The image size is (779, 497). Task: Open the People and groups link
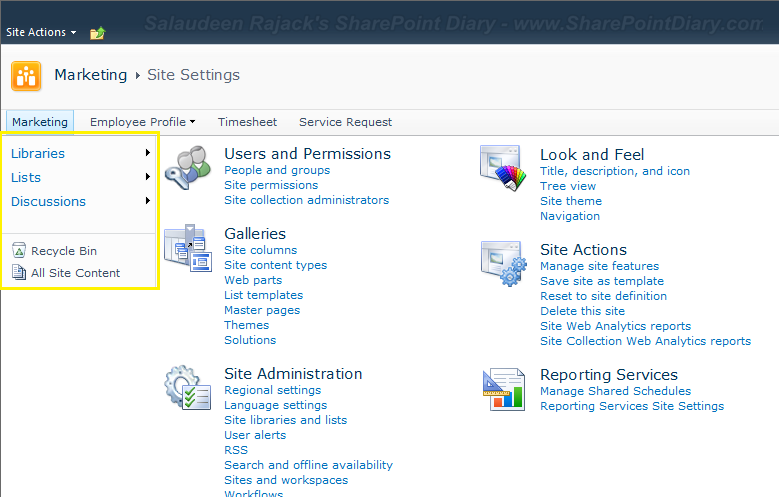tap(277, 170)
